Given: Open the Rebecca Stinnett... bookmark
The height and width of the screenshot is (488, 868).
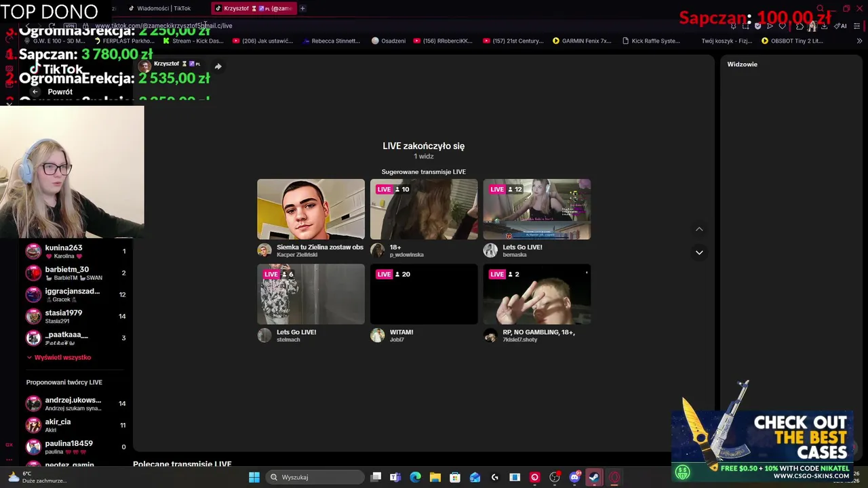Looking at the screenshot, I should (x=331, y=41).
